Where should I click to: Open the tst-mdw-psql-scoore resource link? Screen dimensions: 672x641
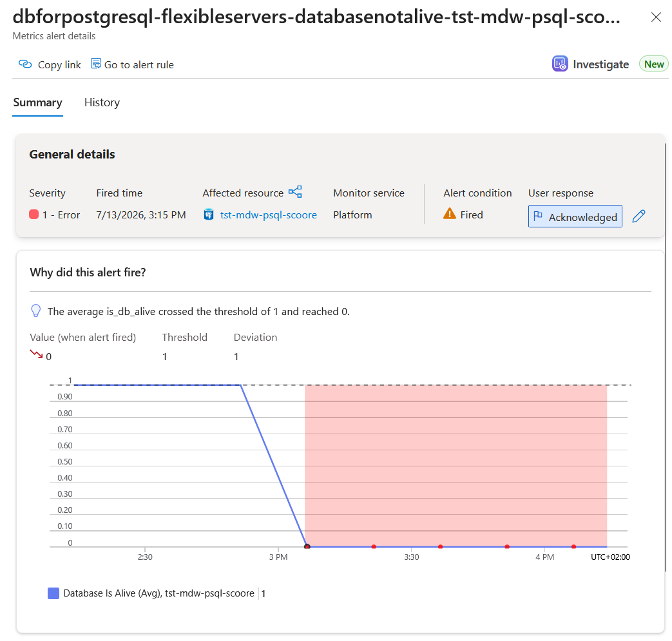coord(268,215)
